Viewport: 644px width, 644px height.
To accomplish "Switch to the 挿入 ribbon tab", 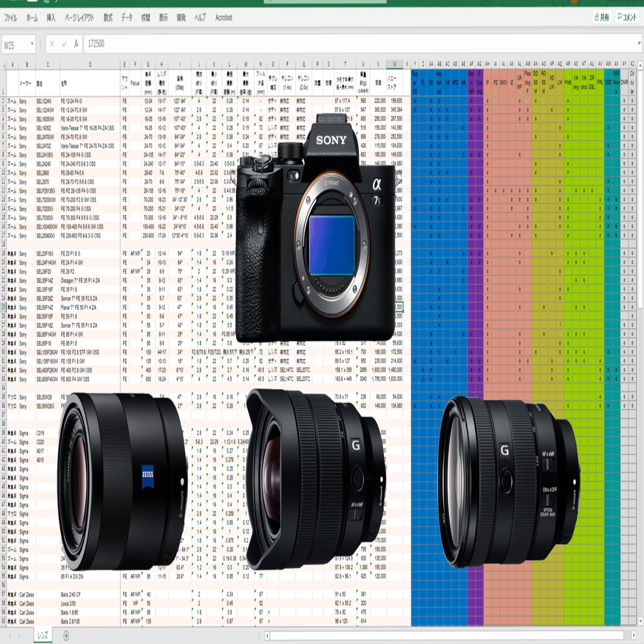I will (x=51, y=18).
